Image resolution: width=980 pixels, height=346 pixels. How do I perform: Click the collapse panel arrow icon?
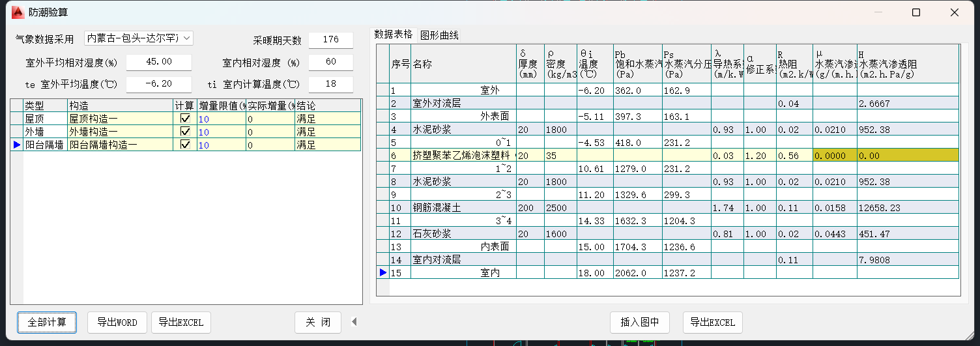pyautogui.click(x=354, y=321)
